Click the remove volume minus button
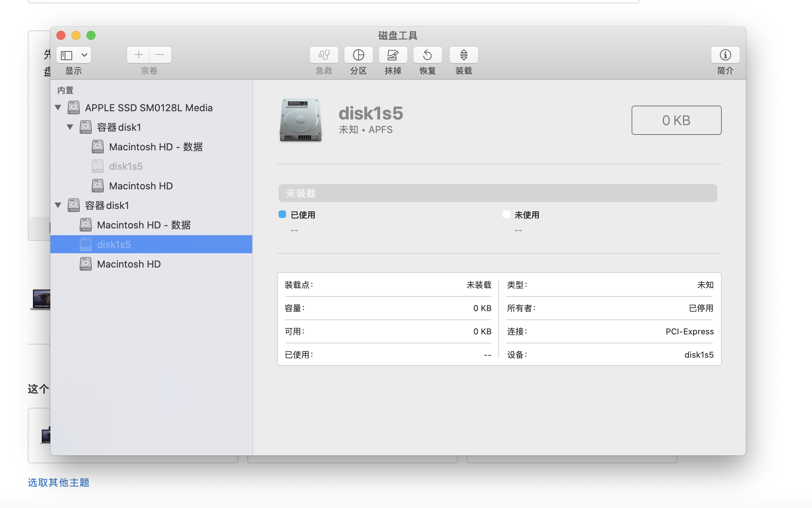Viewport: 812px width, 508px height. [160, 55]
